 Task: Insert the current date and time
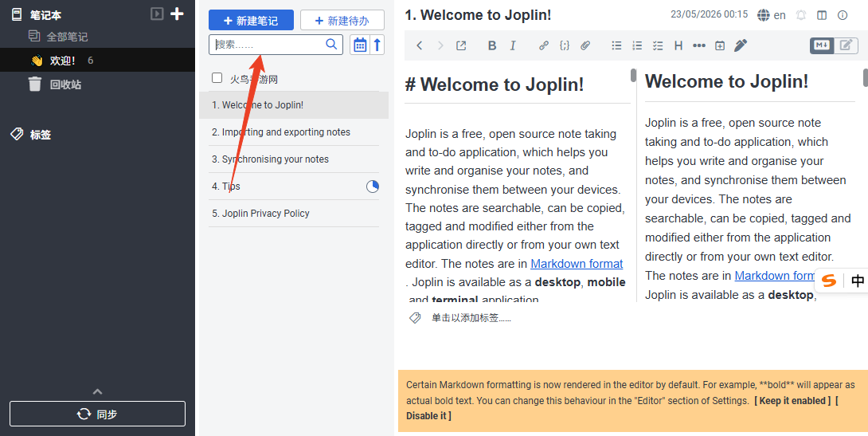click(720, 46)
